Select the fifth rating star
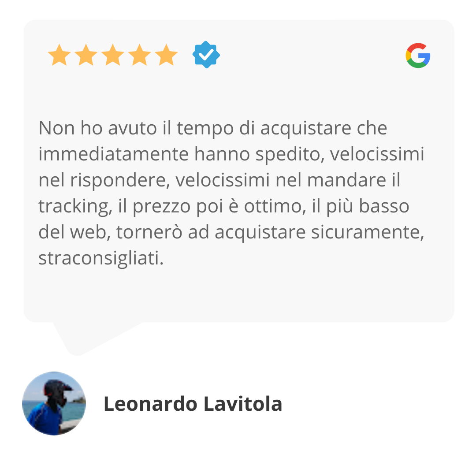Viewport: 476px width, 476px height. point(166,55)
